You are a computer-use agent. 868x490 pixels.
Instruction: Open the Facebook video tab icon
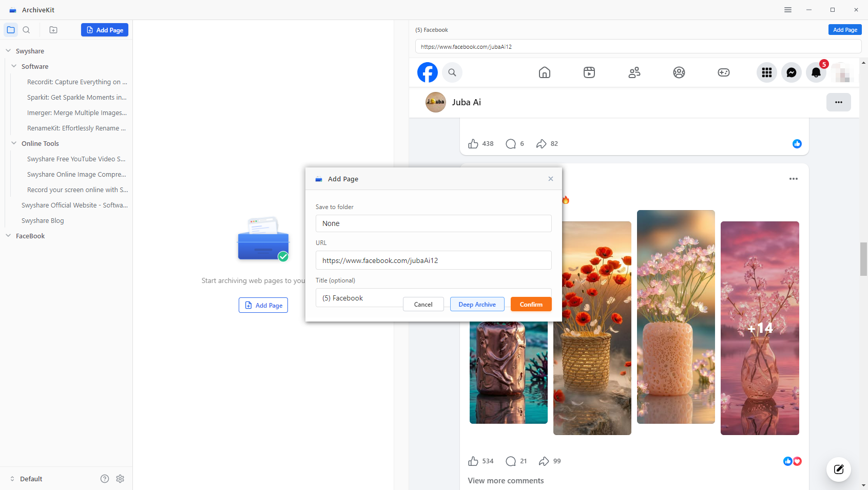[x=589, y=72]
